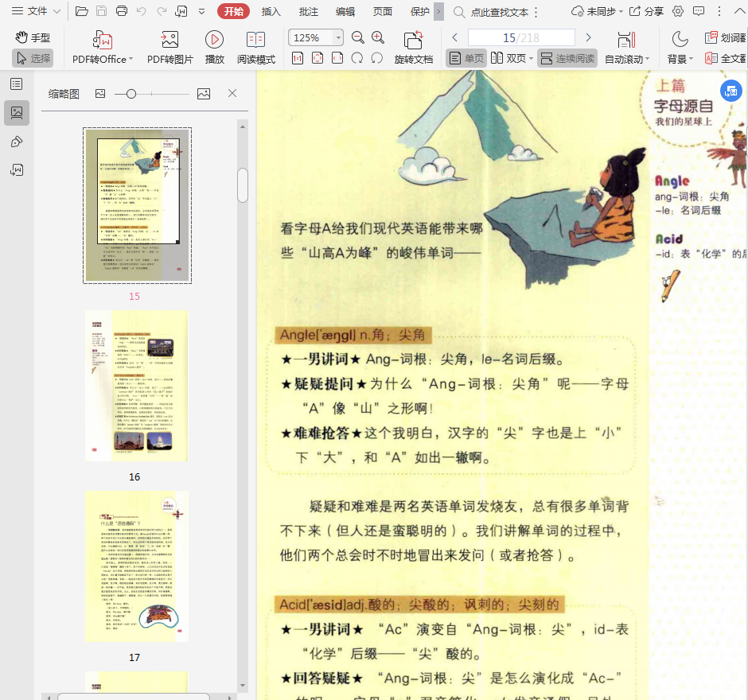Open the 背景 background dropdown
The width and height of the screenshot is (748, 700).
(680, 47)
